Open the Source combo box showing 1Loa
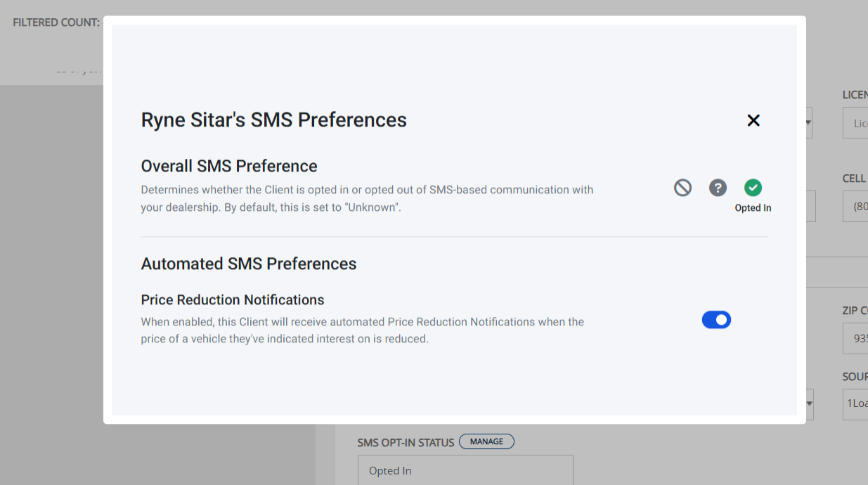 (x=855, y=404)
